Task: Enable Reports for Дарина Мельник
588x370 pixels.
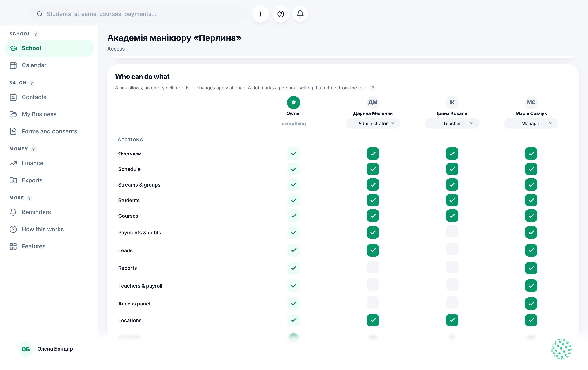Action: [x=373, y=267]
